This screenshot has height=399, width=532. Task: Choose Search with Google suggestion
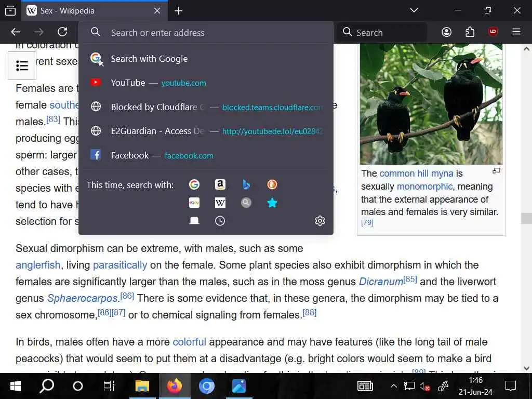tap(206, 59)
